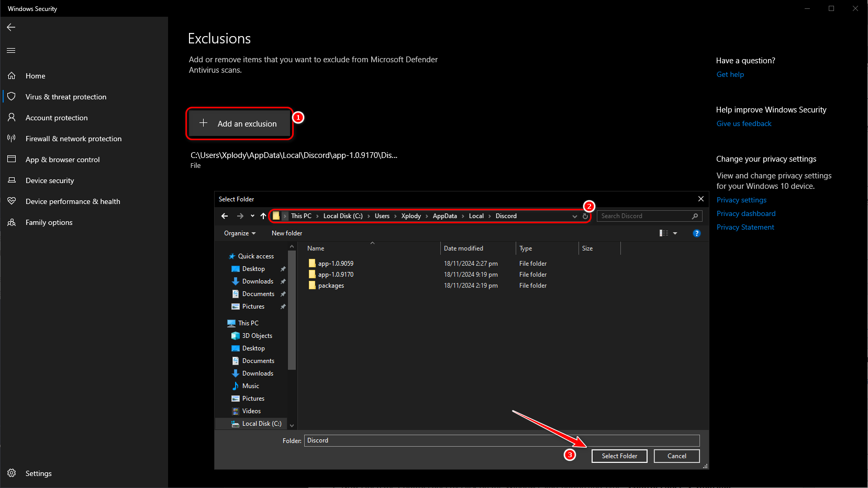Select Device performance & health heart icon
The image size is (868, 488).
12,201
